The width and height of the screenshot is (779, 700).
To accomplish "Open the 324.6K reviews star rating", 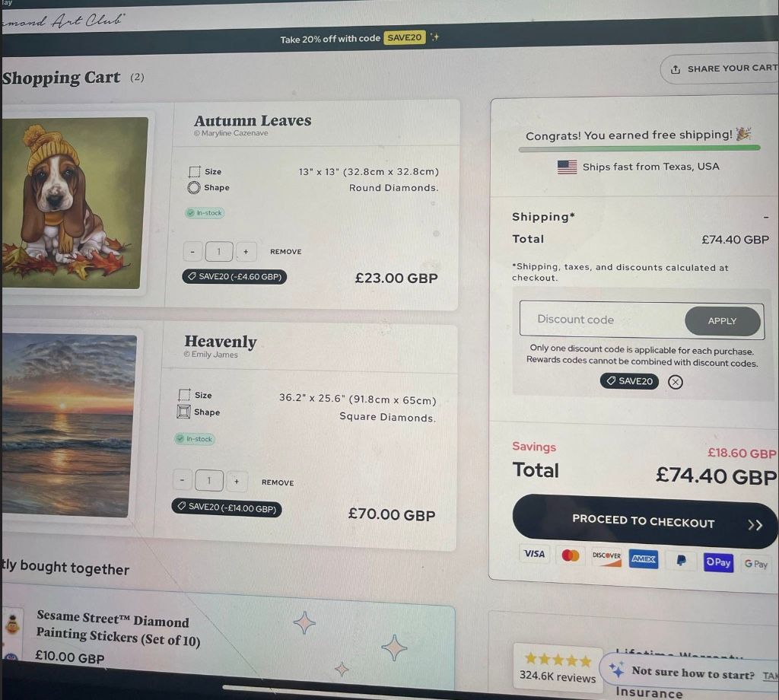I will (558, 667).
